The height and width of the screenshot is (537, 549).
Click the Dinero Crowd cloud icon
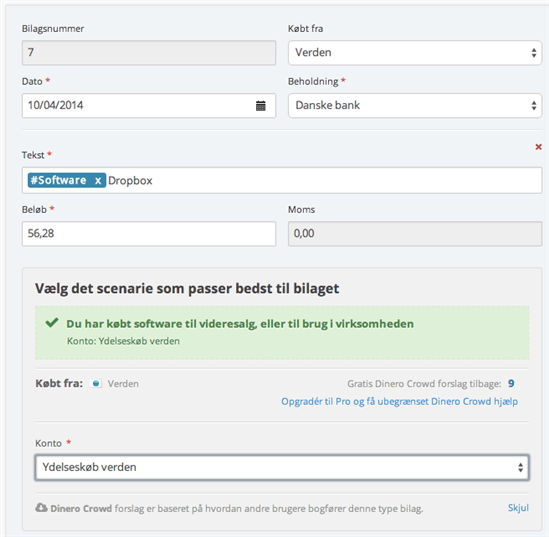(41, 508)
